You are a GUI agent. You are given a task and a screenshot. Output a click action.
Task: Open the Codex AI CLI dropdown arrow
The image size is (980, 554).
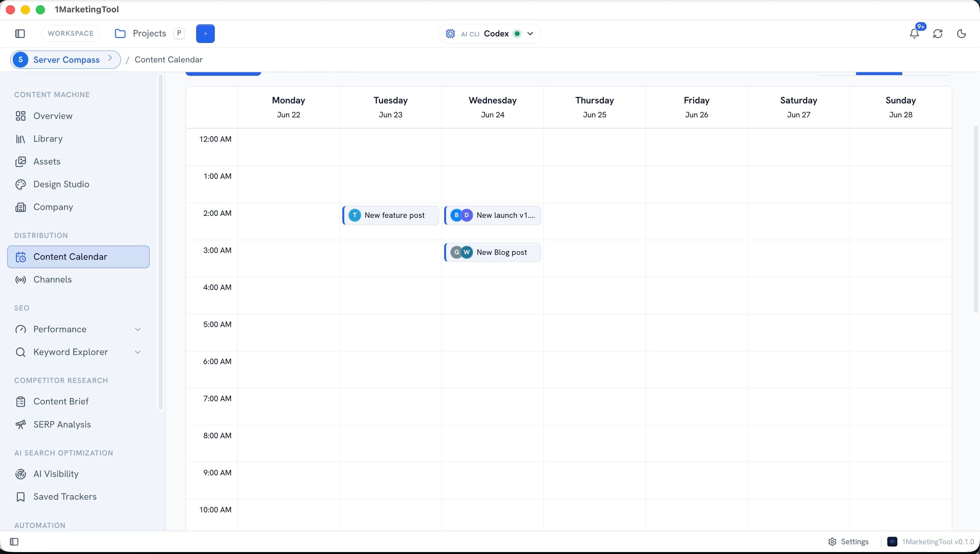[530, 33]
